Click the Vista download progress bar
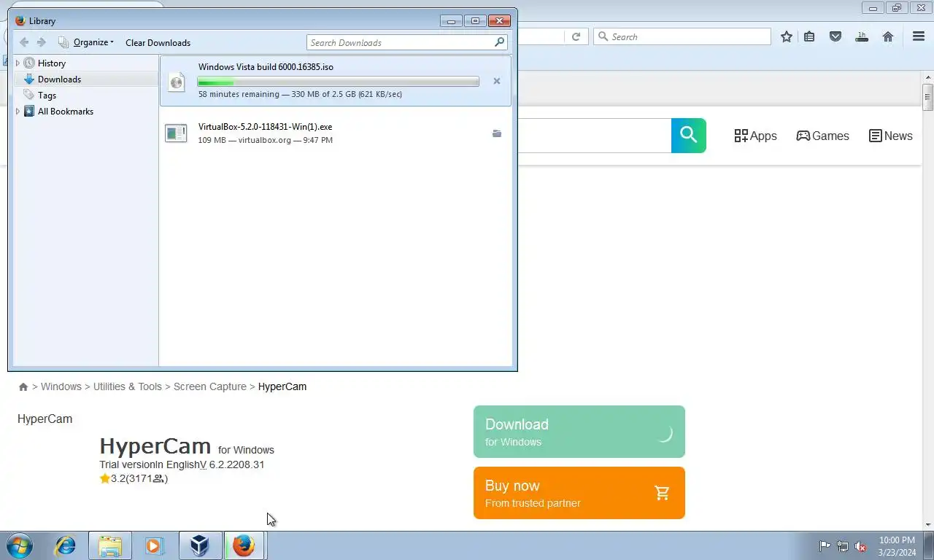Image resolution: width=934 pixels, height=560 pixels. (339, 82)
